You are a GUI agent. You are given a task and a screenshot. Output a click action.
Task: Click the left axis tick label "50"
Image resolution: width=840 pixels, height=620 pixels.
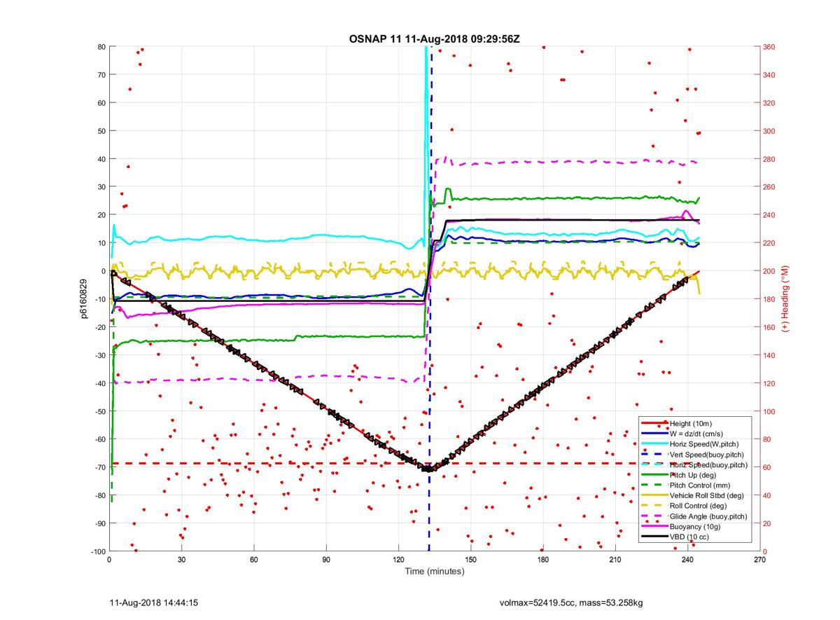pyautogui.click(x=101, y=131)
